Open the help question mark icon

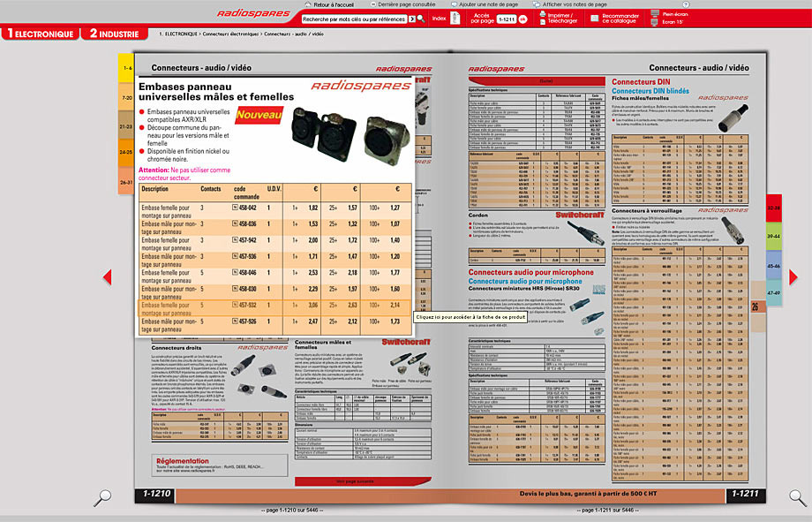coord(686,4)
